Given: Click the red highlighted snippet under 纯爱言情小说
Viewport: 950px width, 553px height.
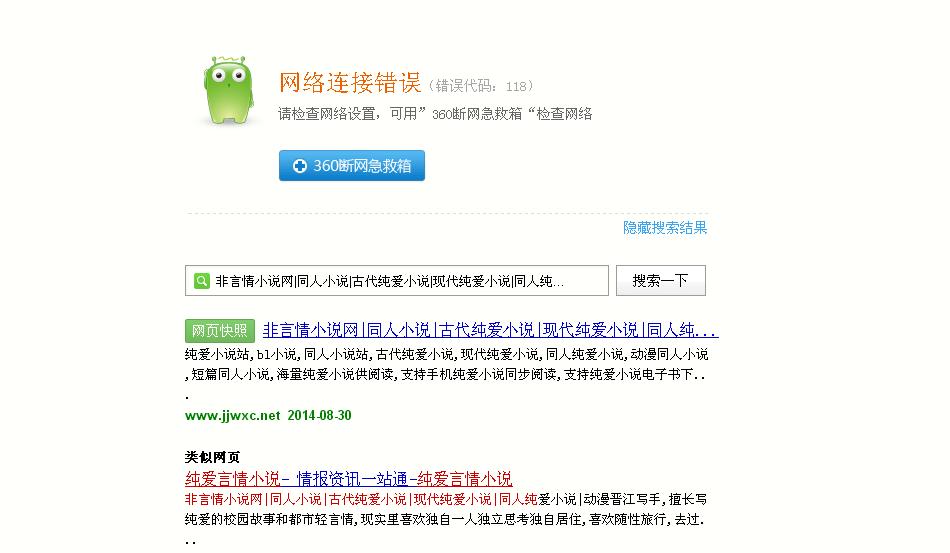Looking at the screenshot, I should coord(361,500).
